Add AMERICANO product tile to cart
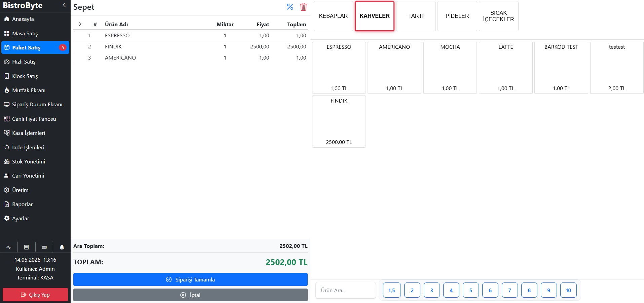Screen dimensions: 644x303 [394, 68]
